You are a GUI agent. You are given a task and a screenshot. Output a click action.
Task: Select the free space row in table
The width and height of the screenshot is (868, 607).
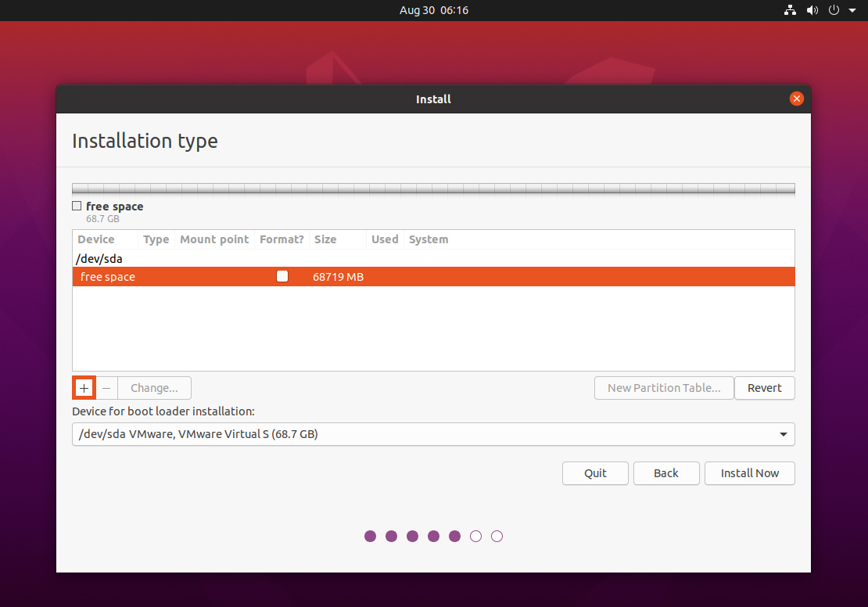(433, 276)
